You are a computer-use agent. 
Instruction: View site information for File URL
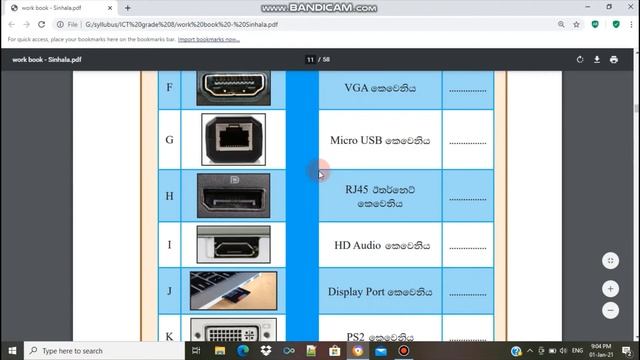[x=60, y=24]
